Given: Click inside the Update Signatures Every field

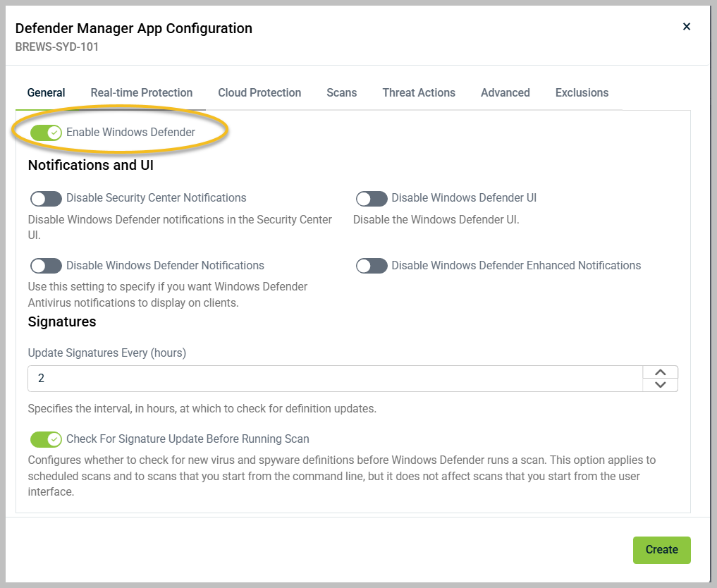Looking at the screenshot, I should (x=282, y=378).
